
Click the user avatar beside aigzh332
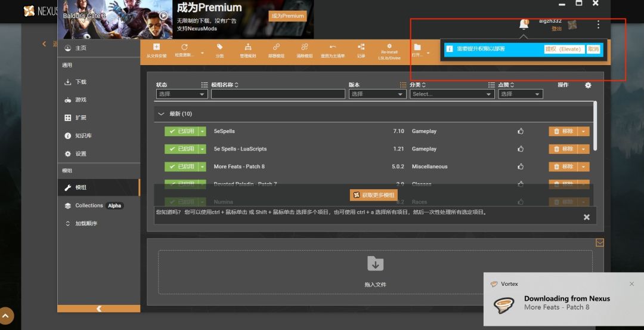click(x=572, y=24)
